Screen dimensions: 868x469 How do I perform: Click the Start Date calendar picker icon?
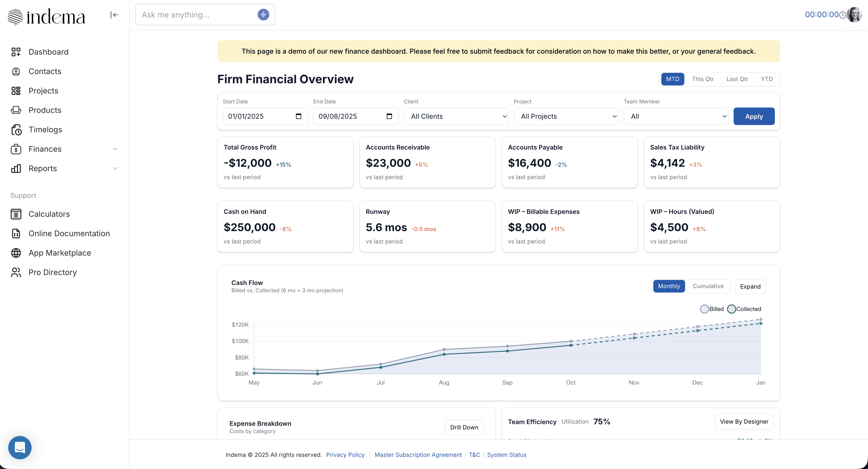(x=298, y=116)
